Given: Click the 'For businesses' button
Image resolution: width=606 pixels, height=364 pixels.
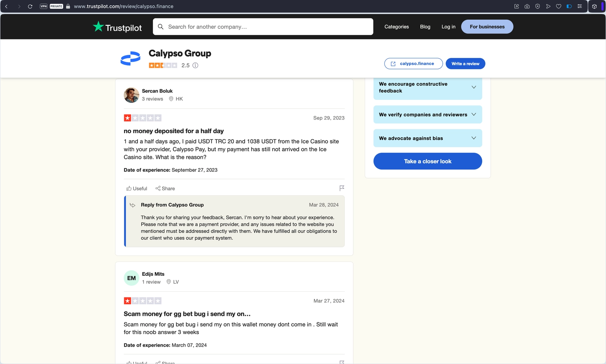Looking at the screenshot, I should [487, 27].
